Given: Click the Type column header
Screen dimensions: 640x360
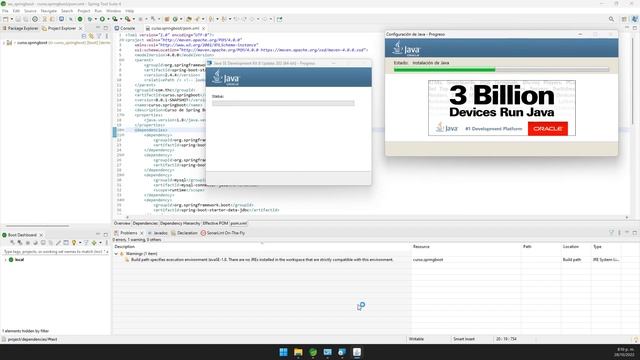Looking at the screenshot, I should (x=597, y=247).
